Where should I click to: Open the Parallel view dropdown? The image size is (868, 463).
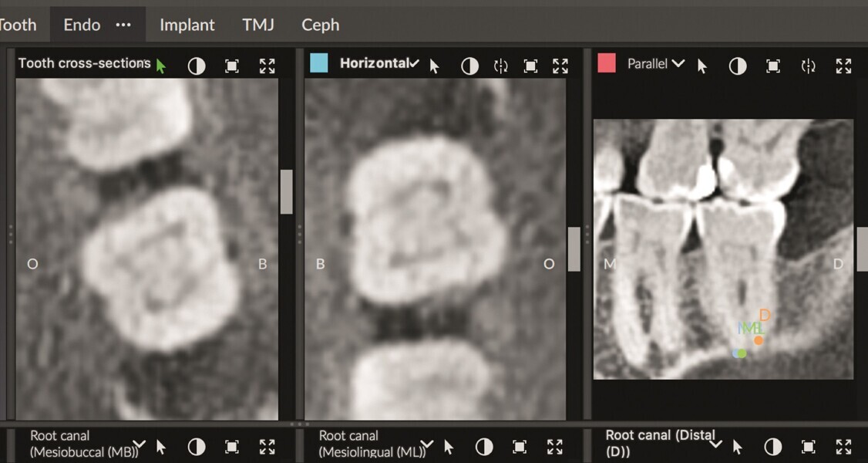click(678, 64)
